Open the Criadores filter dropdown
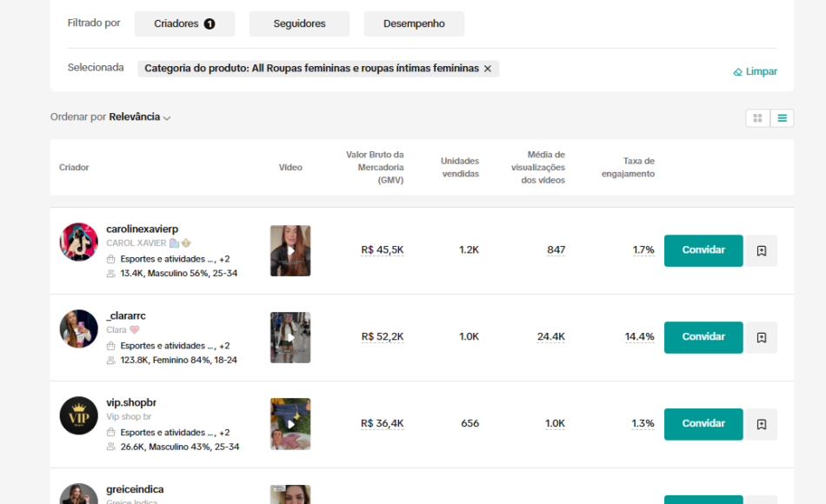 pos(184,24)
